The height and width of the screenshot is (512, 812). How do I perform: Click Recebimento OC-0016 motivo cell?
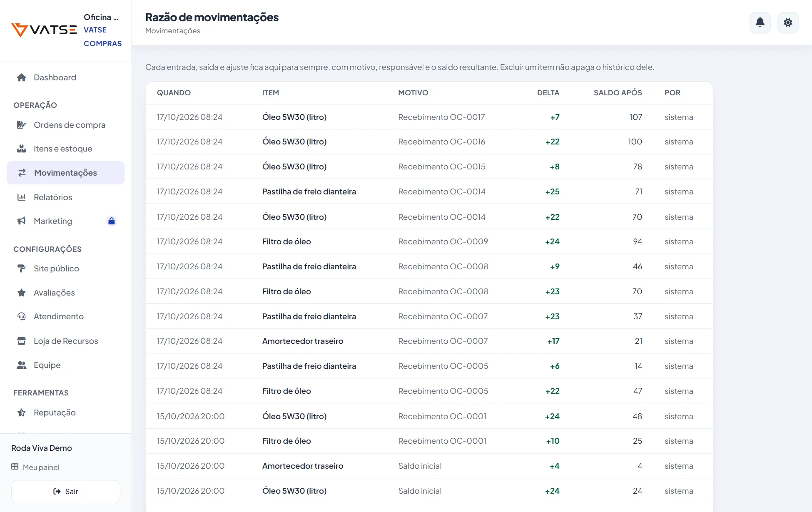441,142
